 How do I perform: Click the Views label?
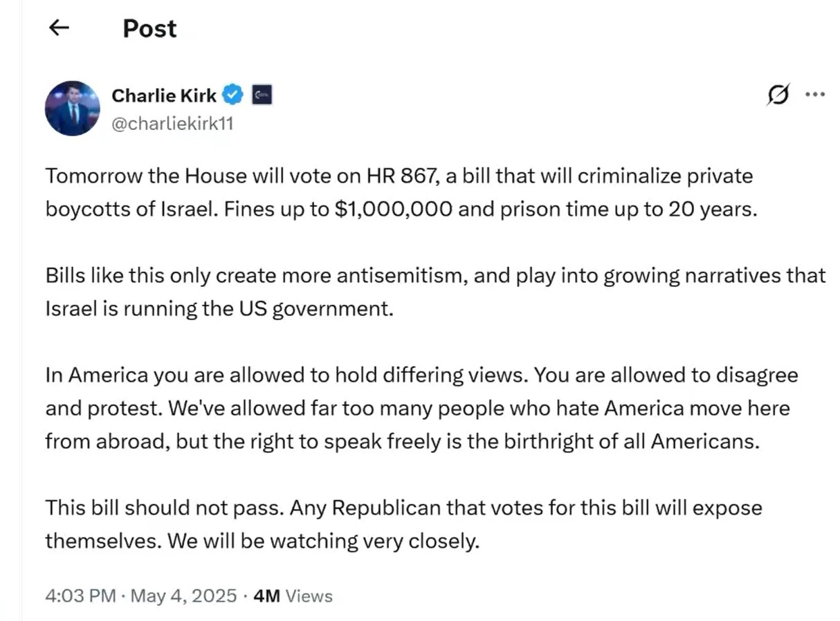309,596
